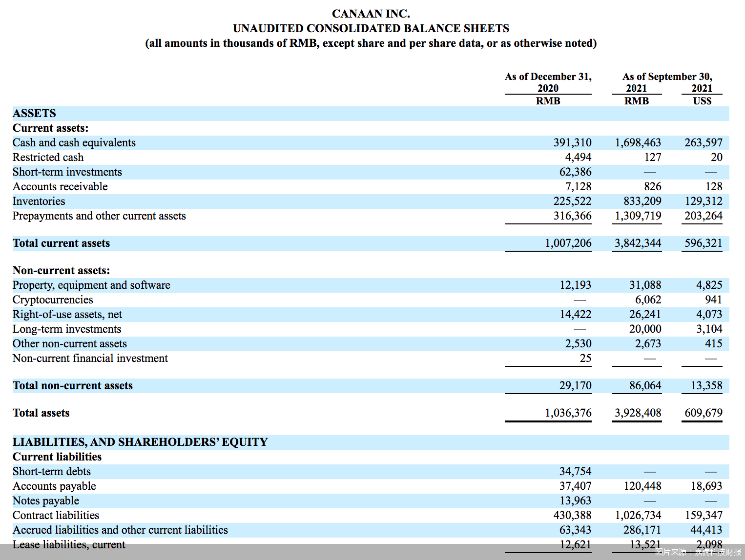Screen dimensions: 745x560
Task: Select the 'Current liabilities' subheading
Action: [57, 457]
